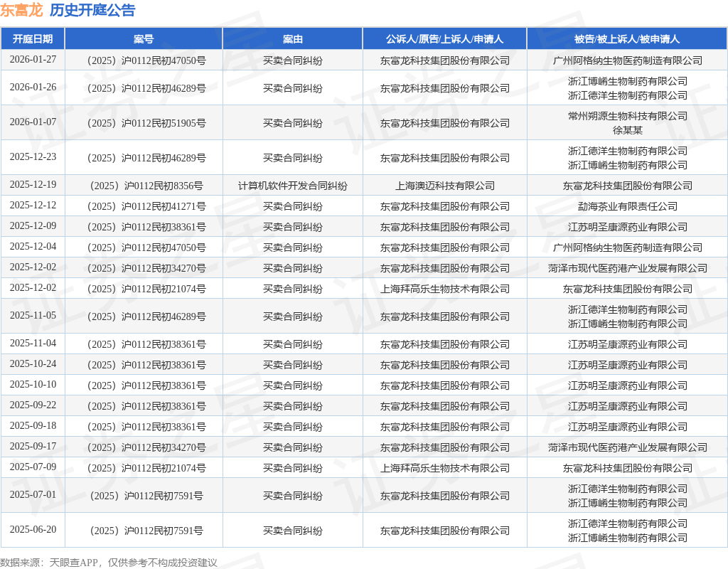Click the date 2025-12-19
This screenshot has width=728, height=569.
pos(33,185)
